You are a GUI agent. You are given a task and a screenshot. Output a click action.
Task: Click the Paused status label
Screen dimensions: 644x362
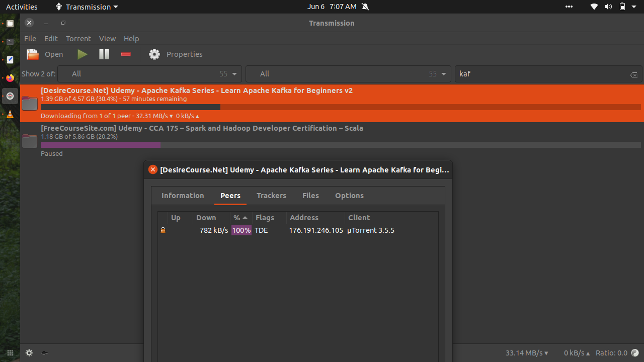click(x=52, y=154)
